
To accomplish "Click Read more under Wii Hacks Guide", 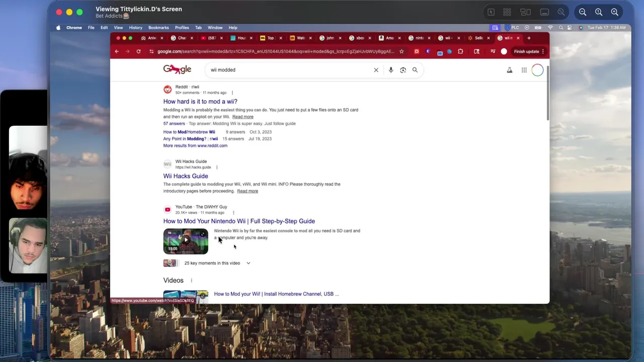I will (x=248, y=191).
